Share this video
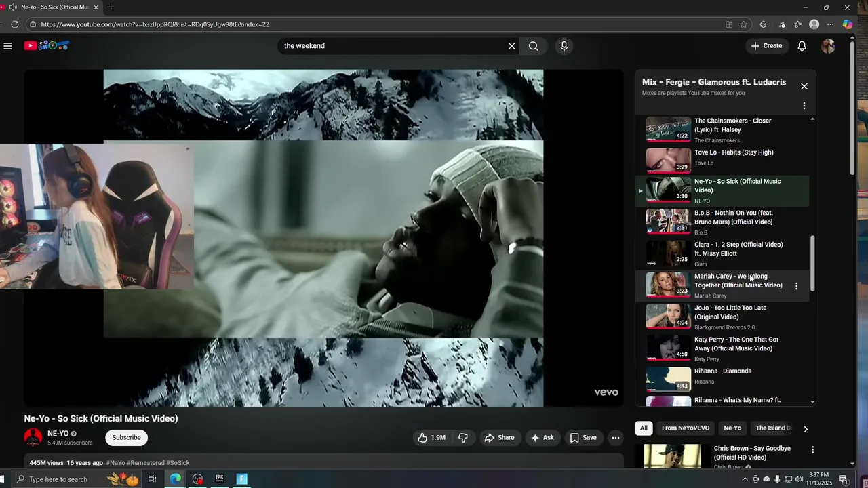 (499, 438)
